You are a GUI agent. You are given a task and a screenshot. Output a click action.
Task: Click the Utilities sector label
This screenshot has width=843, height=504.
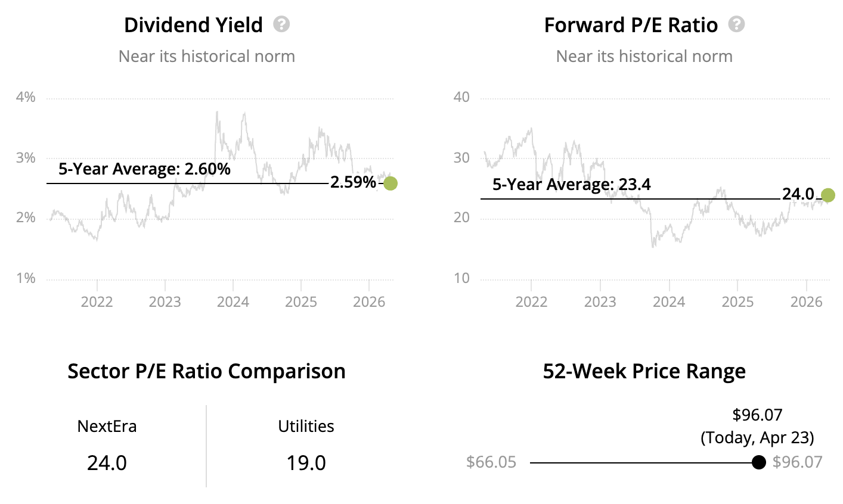pos(306,427)
